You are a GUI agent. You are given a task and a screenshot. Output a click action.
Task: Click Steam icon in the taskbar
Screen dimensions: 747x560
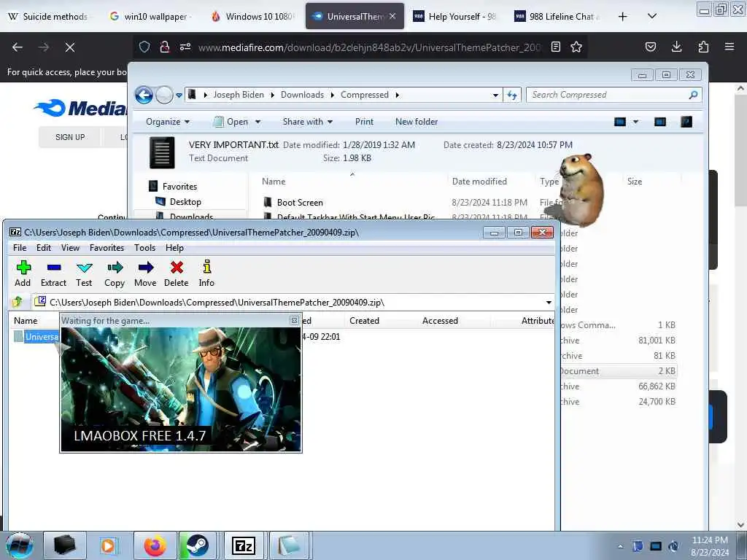(x=196, y=545)
